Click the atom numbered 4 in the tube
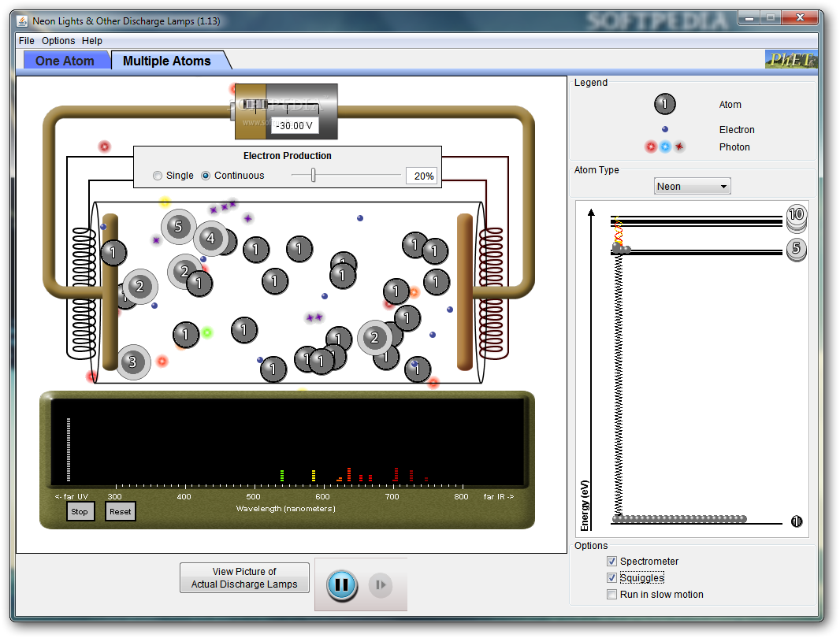Screen dimensions: 840x638 (210, 239)
